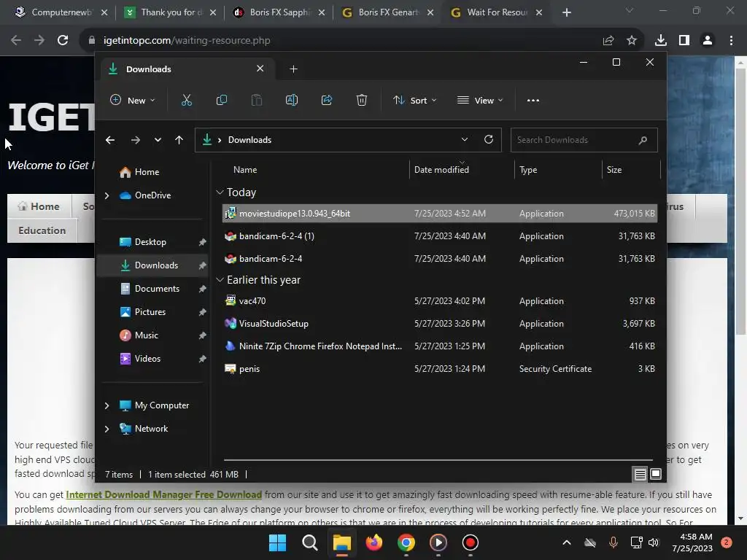
Task: Add a new File Explorer tab
Action: pos(293,69)
